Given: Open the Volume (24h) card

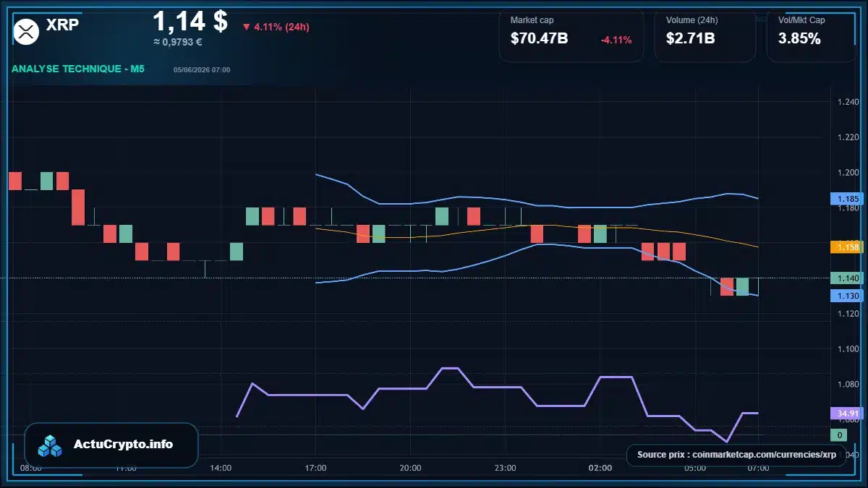Looking at the screenshot, I should coord(705,35).
